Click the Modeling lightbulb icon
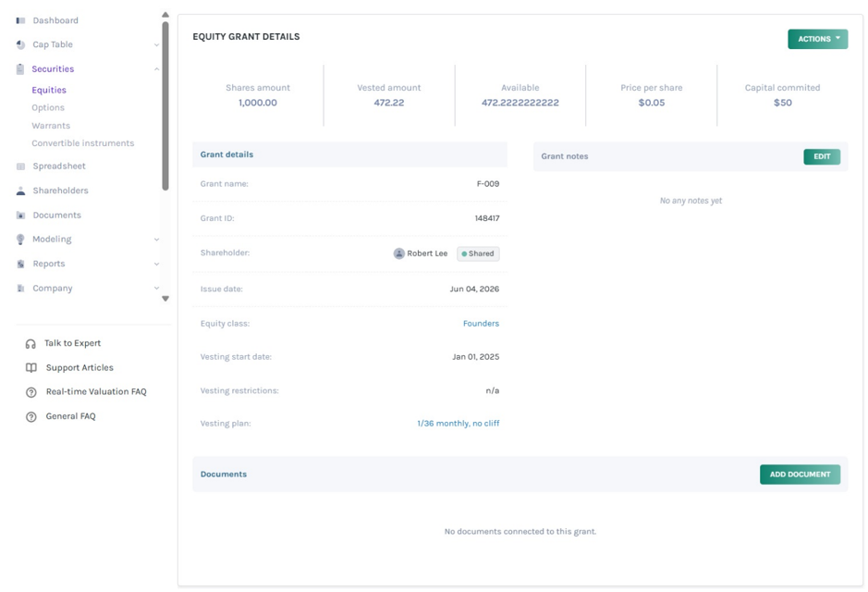The height and width of the screenshot is (592, 868). click(x=20, y=240)
